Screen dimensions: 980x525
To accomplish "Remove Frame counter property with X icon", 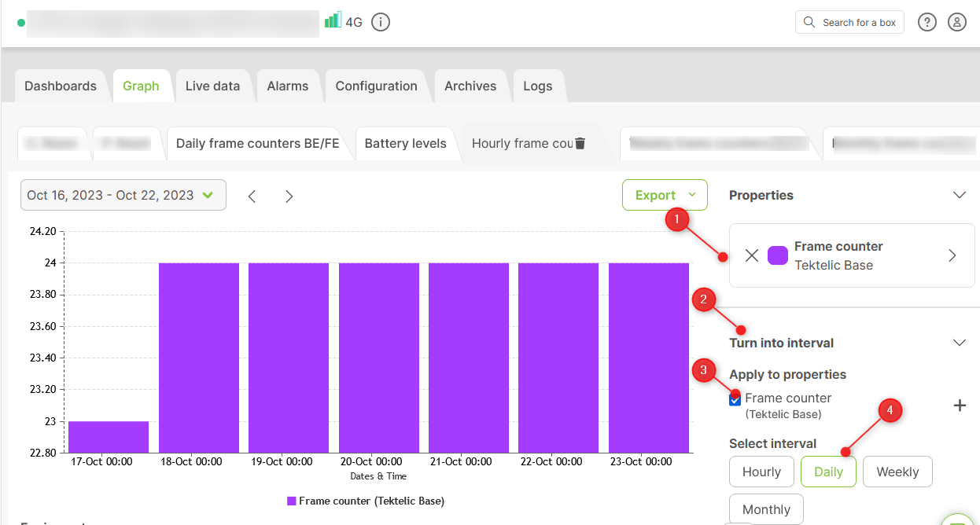I will coord(752,255).
